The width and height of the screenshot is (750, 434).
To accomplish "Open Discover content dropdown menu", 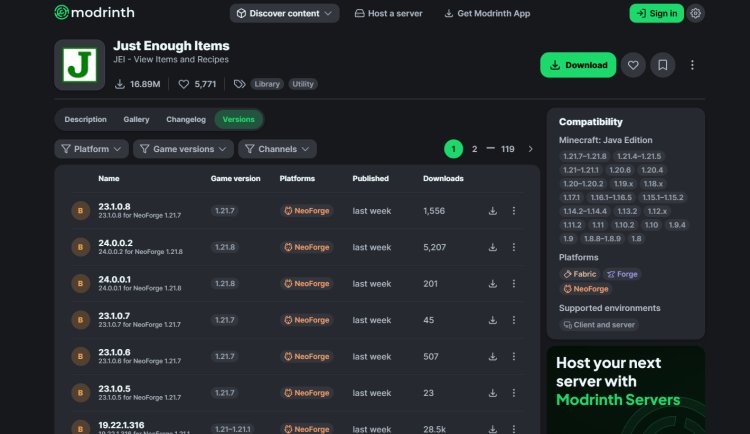I will (x=284, y=13).
